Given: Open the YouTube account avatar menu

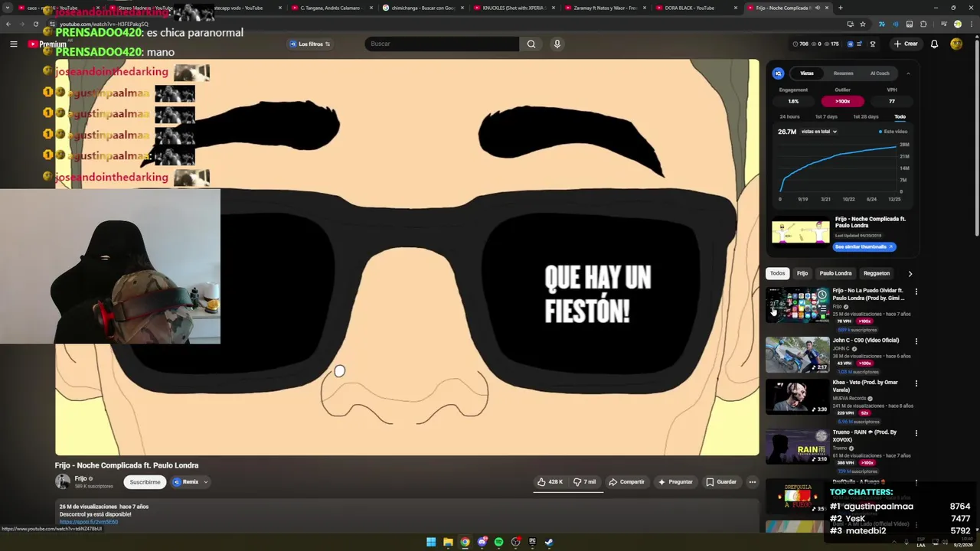Looking at the screenshot, I should 956,44.
